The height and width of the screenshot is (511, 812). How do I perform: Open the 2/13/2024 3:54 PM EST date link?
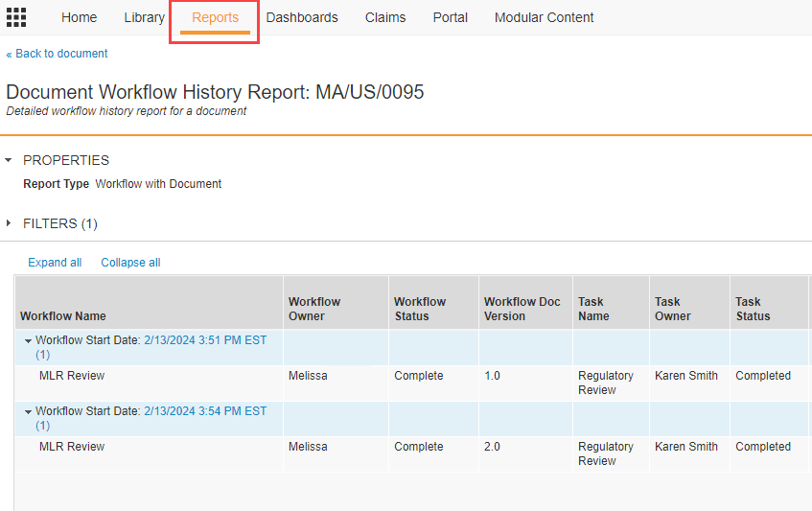[205, 411]
